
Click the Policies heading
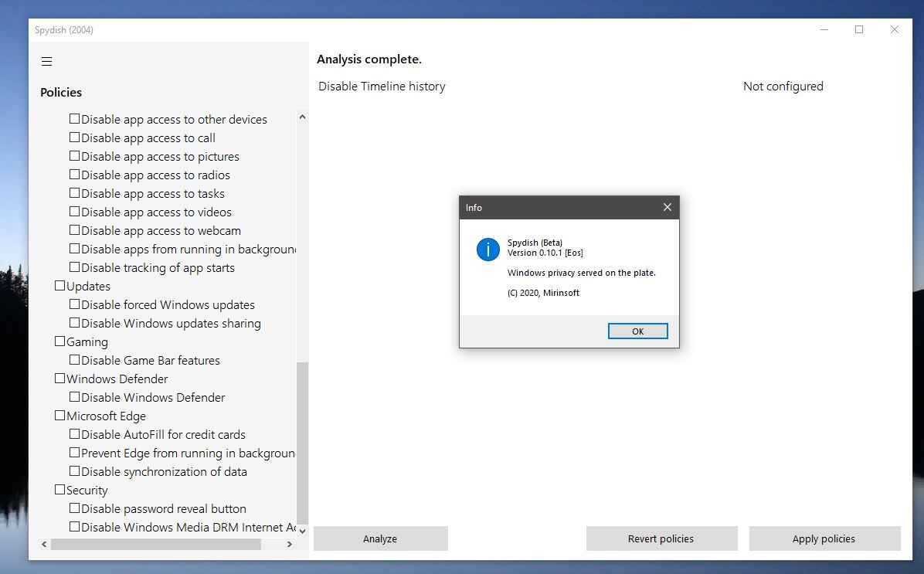point(61,92)
